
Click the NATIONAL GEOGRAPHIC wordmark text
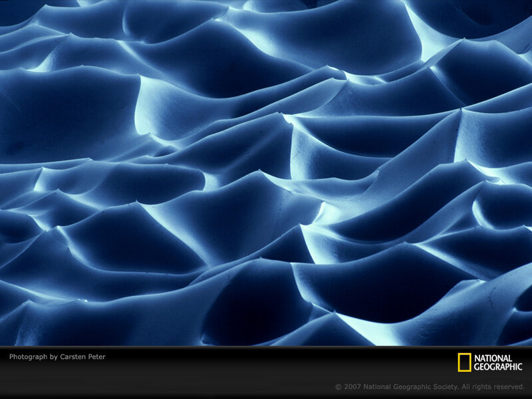point(497,362)
